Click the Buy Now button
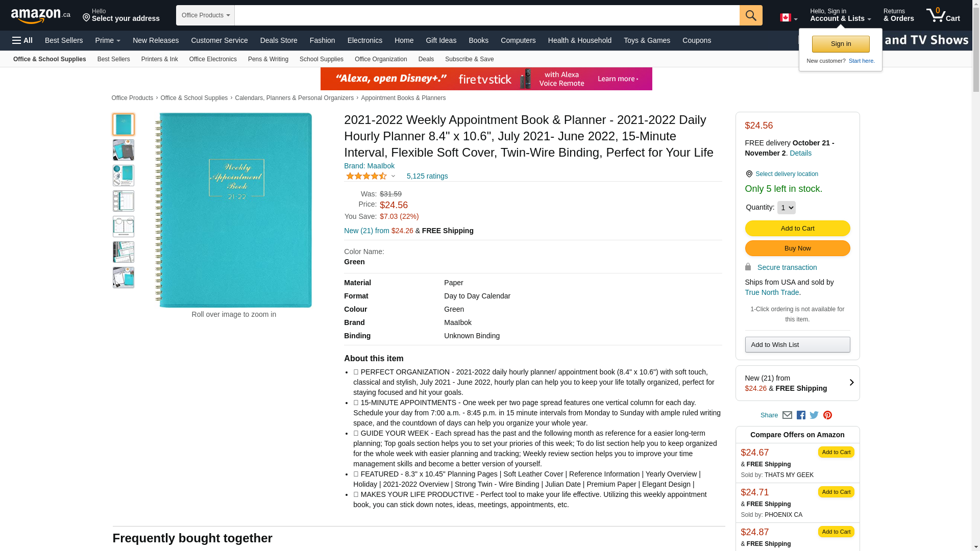The width and height of the screenshot is (980, 551). [x=797, y=248]
